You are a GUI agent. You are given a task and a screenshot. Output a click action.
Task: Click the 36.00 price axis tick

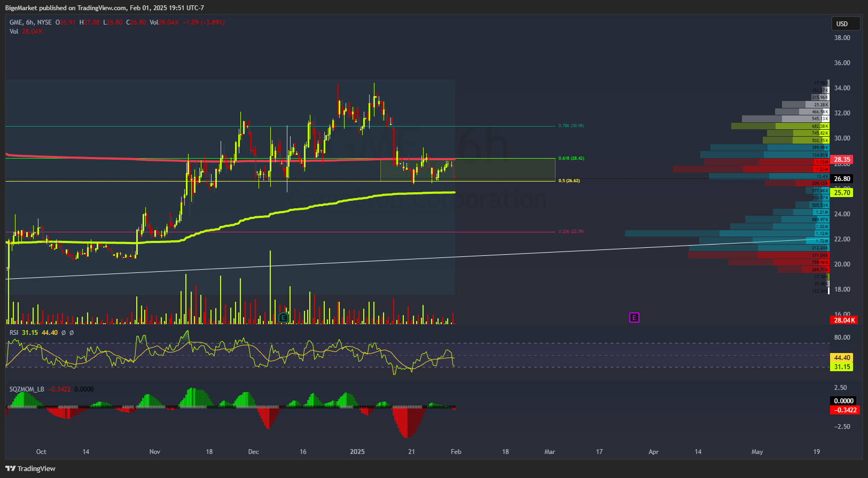click(842, 63)
